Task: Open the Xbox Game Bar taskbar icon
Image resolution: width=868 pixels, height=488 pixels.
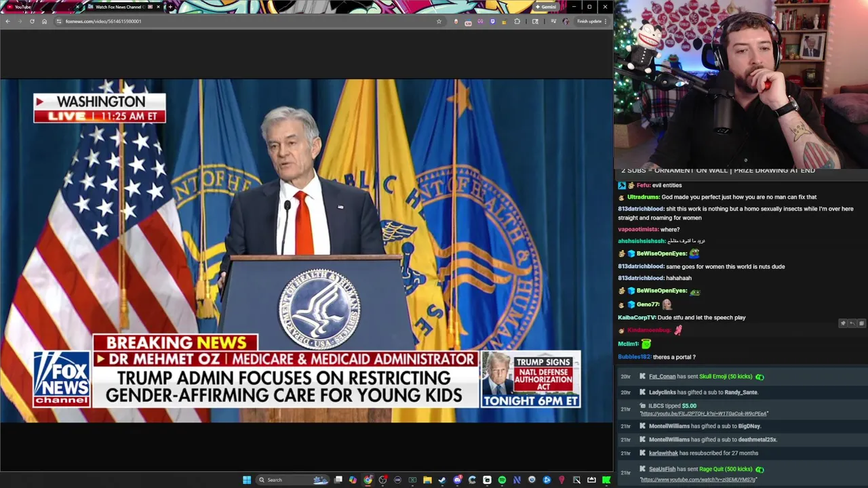Action: (x=412, y=480)
